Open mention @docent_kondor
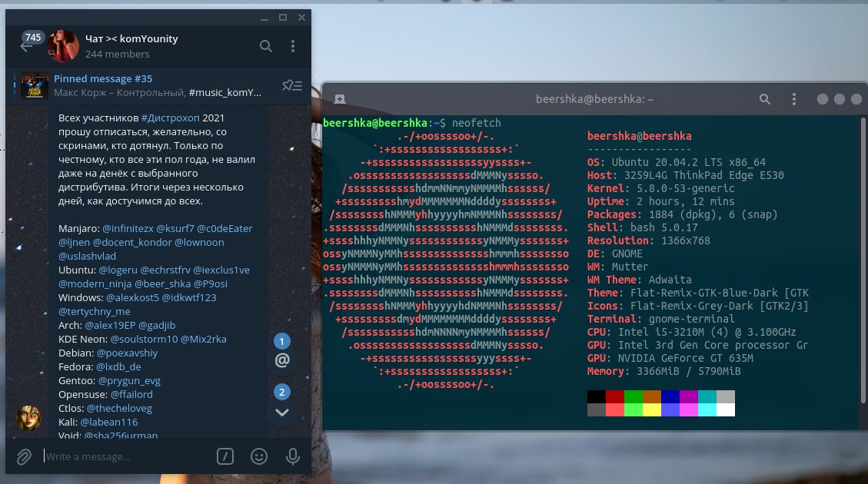 point(132,242)
